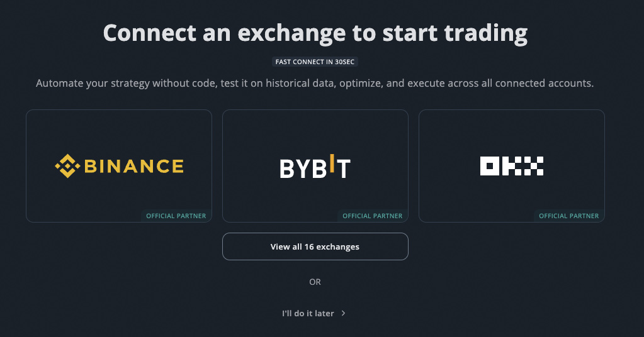Click Official Partner badge on Bybit card
Screen dimensions: 644x337
[x=373, y=216]
